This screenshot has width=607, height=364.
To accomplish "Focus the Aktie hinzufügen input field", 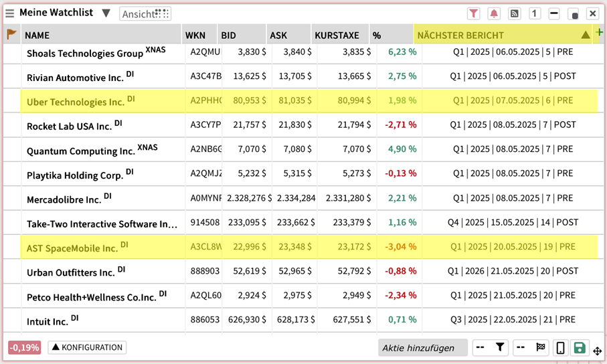I will click(x=423, y=348).
